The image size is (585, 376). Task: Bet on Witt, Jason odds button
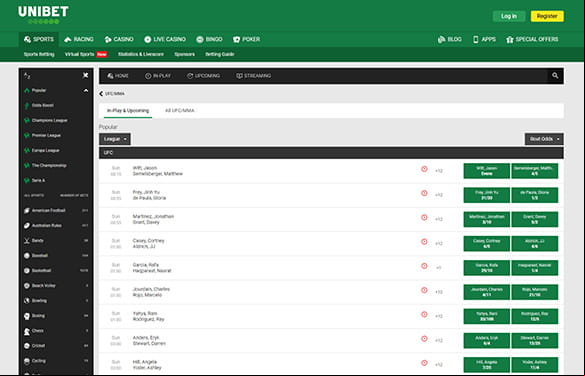(487, 171)
